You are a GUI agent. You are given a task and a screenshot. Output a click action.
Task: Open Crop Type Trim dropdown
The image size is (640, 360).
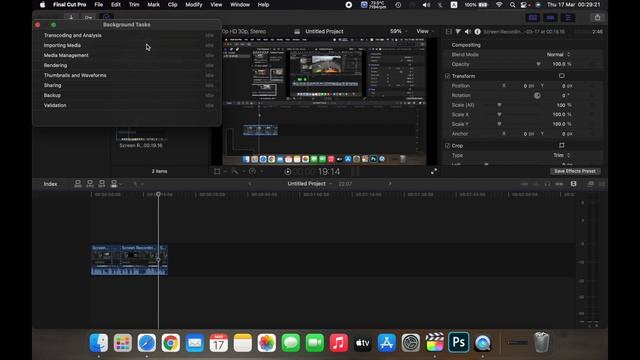click(x=561, y=155)
